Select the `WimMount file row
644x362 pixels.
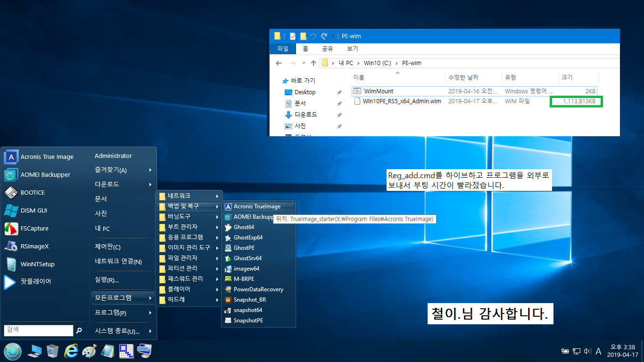coord(475,91)
